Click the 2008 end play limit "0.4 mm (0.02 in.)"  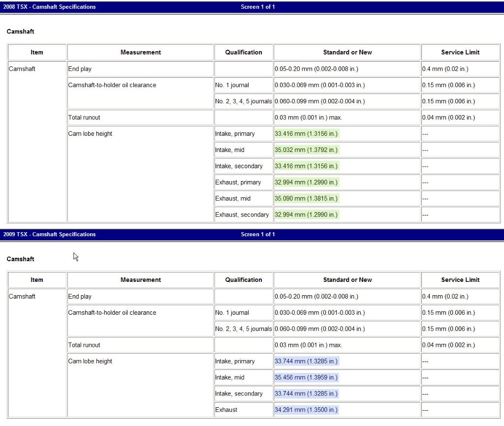coord(445,69)
